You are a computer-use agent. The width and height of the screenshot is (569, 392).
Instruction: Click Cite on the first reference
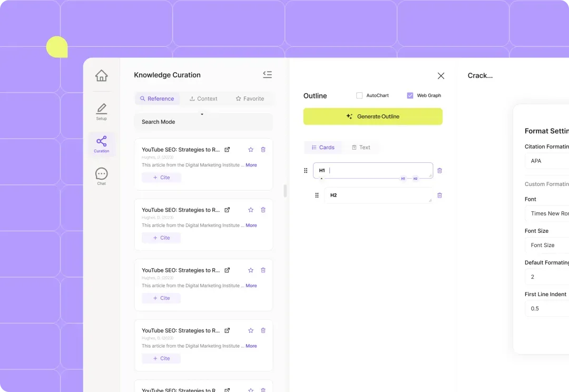click(x=161, y=178)
